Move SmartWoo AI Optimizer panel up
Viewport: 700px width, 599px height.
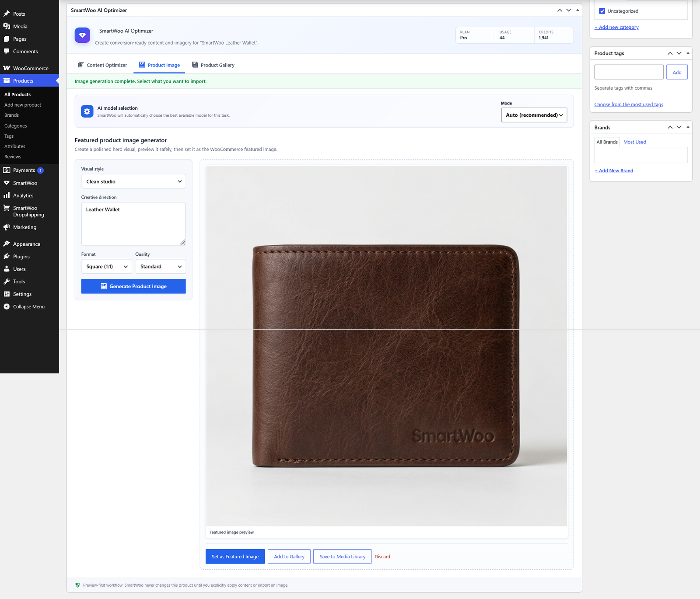(560, 10)
